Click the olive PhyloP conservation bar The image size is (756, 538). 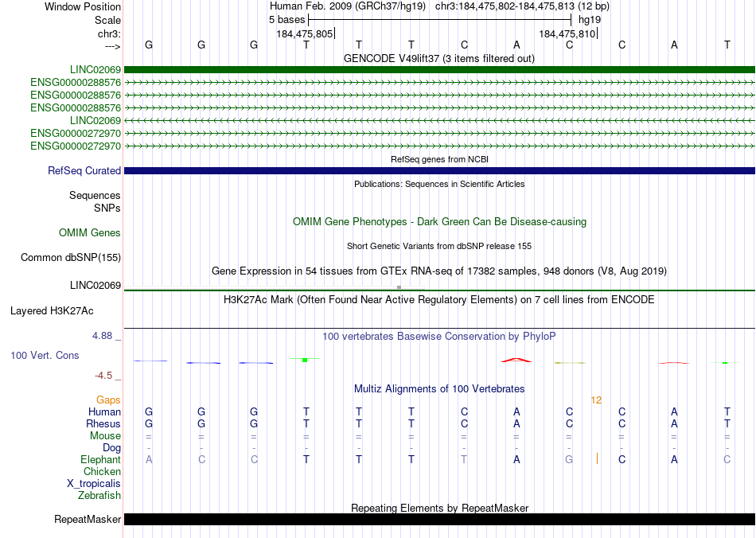570,363
